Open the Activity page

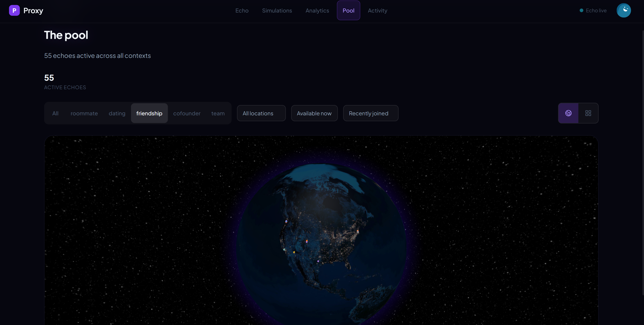point(377,11)
